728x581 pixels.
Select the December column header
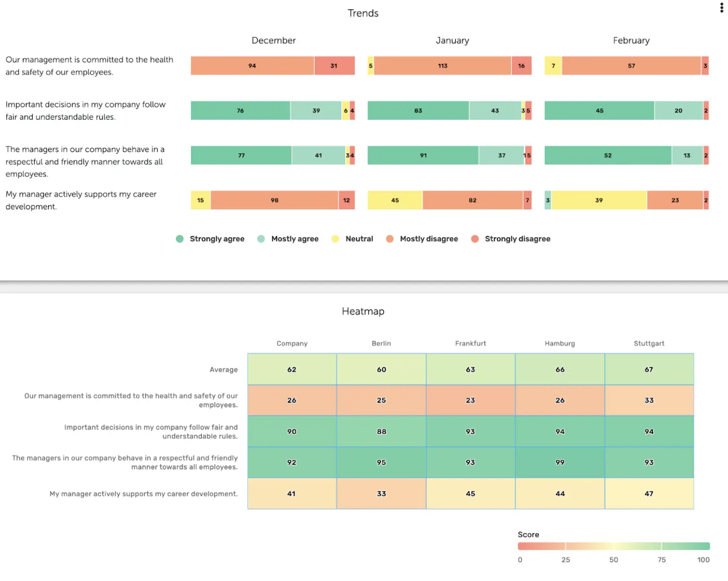[273, 40]
